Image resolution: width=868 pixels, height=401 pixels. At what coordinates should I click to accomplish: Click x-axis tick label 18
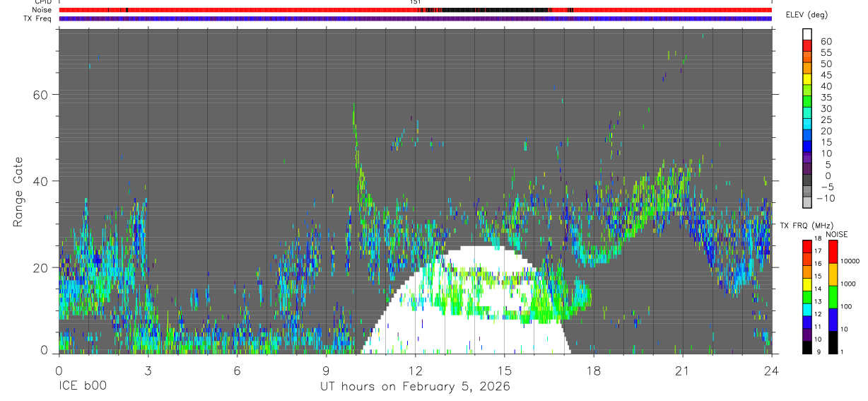click(x=593, y=370)
